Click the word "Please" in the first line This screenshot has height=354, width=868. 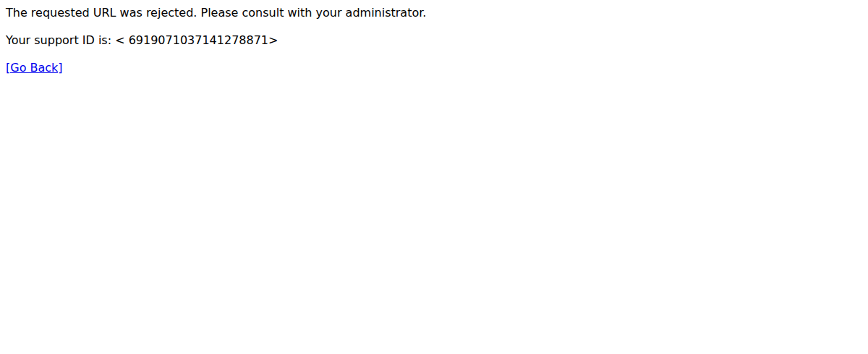tap(219, 13)
